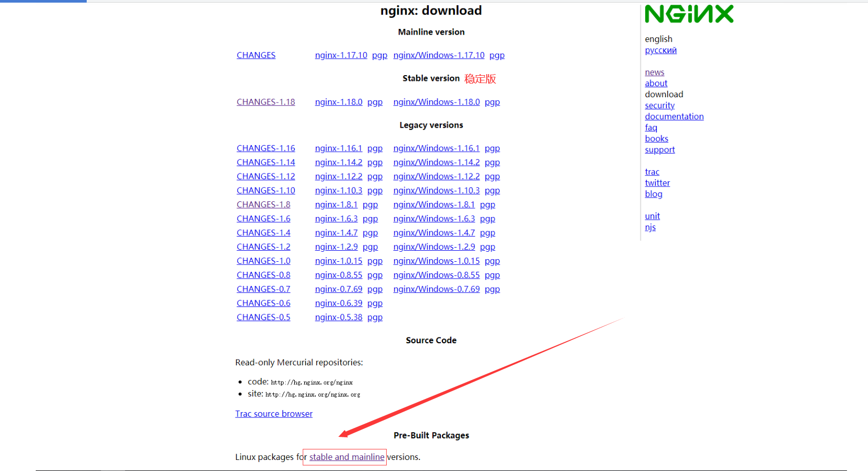868x471 pixels.
Task: Open the twitter sidebar link
Action: (657, 183)
